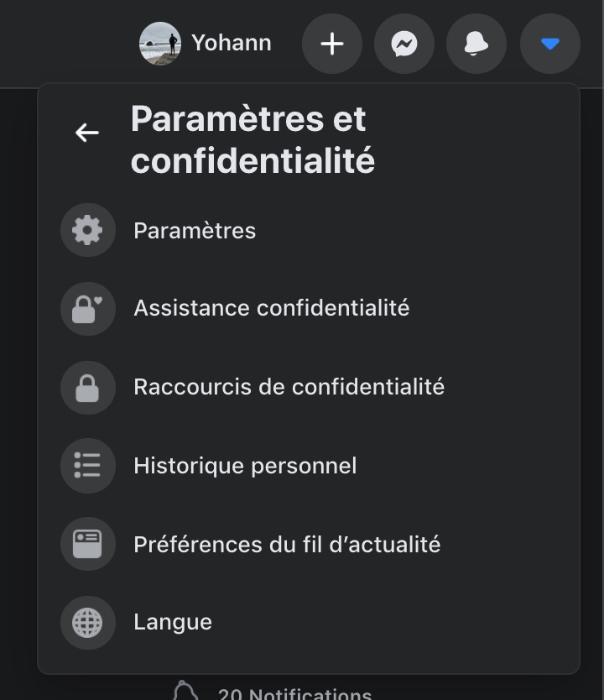Choose the Langue option
604x700 pixels.
173,623
